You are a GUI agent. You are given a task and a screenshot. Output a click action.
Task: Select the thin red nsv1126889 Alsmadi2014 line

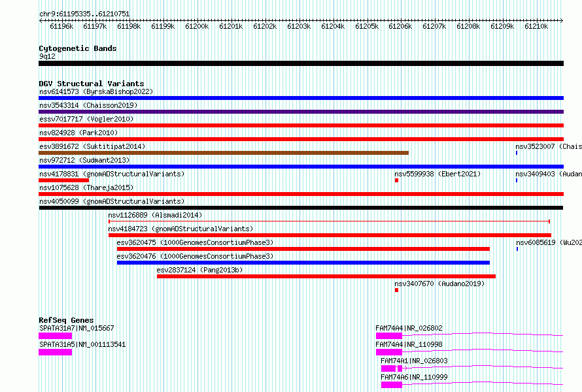[x=329, y=221]
